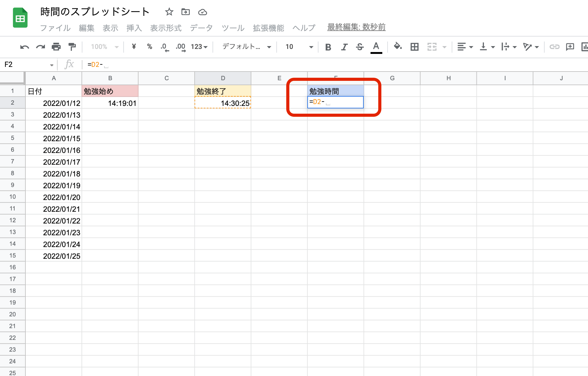Click the undo arrow icon
The height and width of the screenshot is (376, 588).
[24, 47]
